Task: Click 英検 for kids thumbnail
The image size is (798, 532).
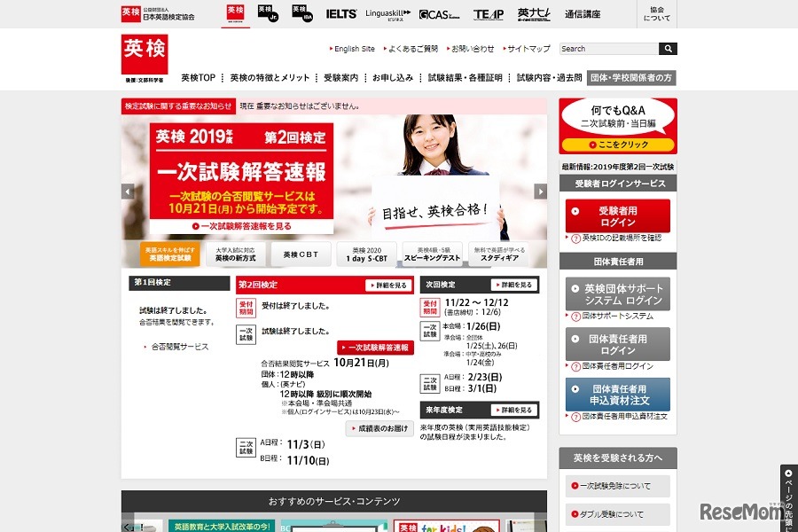Action: click(x=446, y=526)
